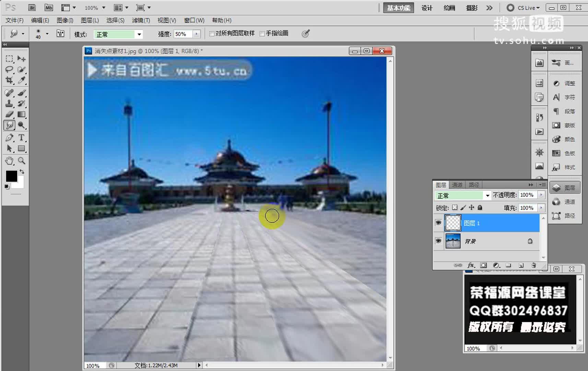Enable the 手指绘画 checkbox
Image resolution: width=588 pixels, height=371 pixels.
point(262,33)
